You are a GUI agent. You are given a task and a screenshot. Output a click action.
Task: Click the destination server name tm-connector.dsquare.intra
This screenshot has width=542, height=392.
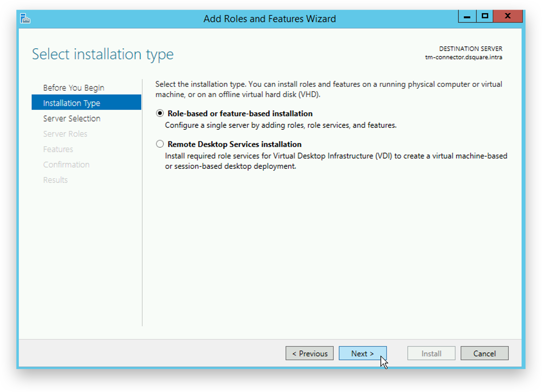pyautogui.click(x=463, y=57)
